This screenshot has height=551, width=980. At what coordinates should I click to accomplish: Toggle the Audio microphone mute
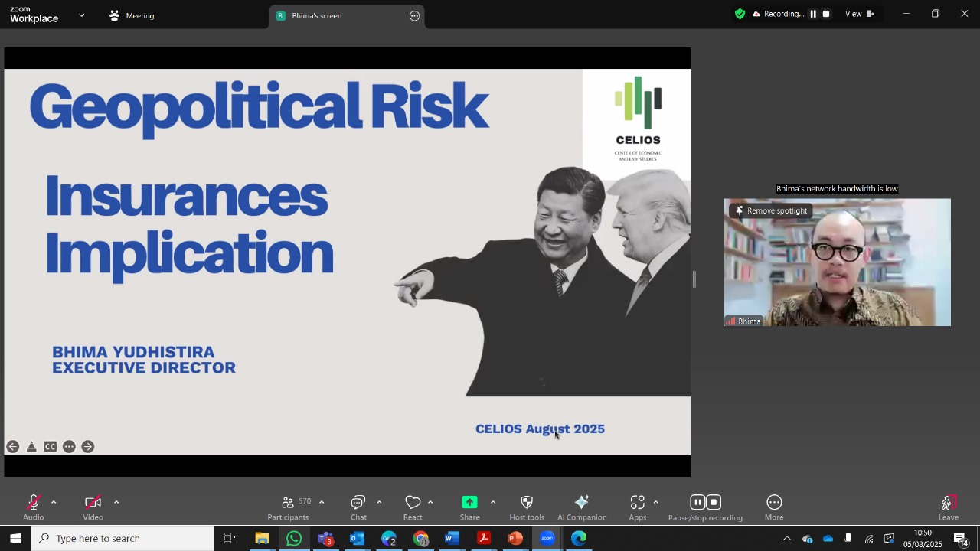tap(34, 508)
